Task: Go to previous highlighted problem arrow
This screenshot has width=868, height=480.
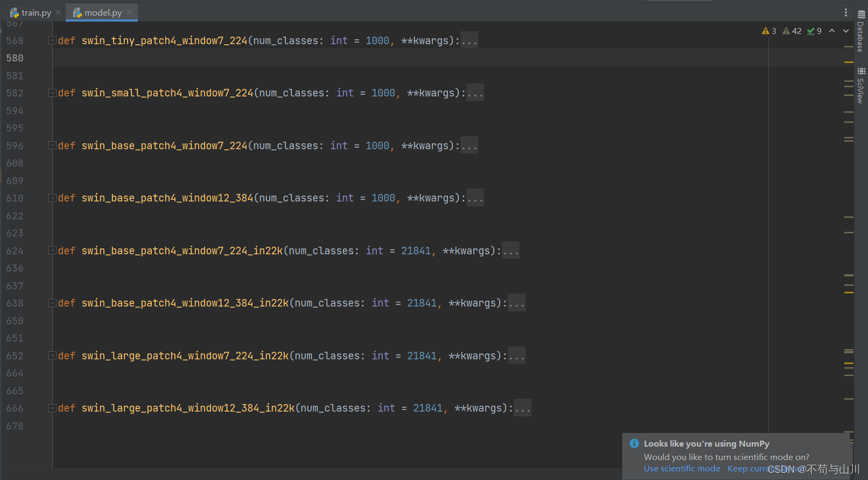Action: coord(832,31)
